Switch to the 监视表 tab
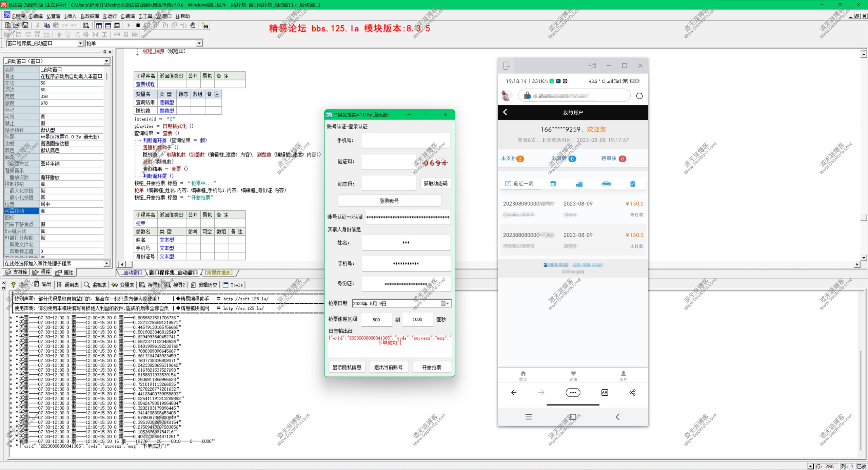Image resolution: width=868 pixels, height=470 pixels. click(x=95, y=285)
